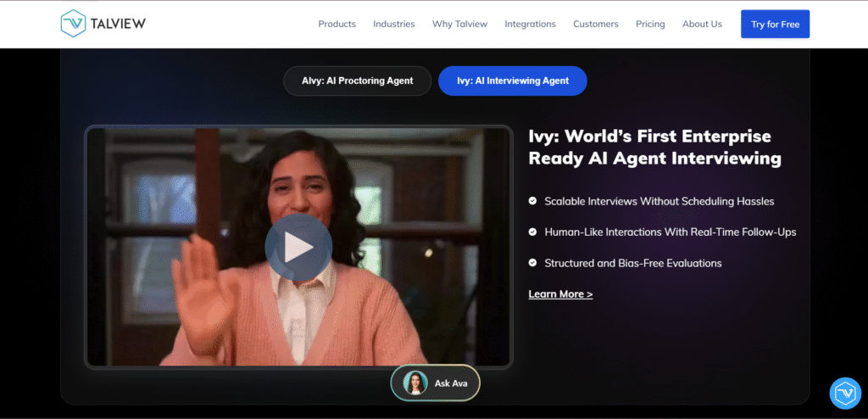
Task: Switch to Alvy: AI Proctoring Agent tab
Action: [x=357, y=81]
